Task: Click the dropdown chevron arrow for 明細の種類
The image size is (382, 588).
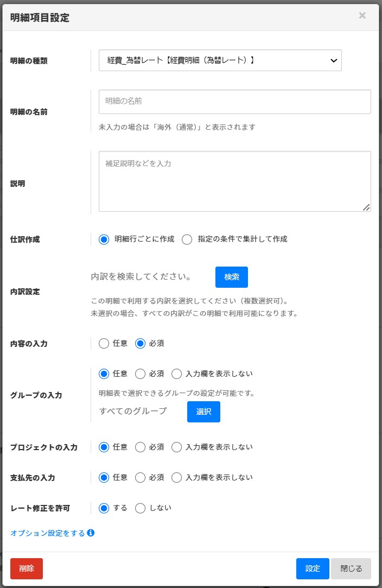Action: click(333, 60)
